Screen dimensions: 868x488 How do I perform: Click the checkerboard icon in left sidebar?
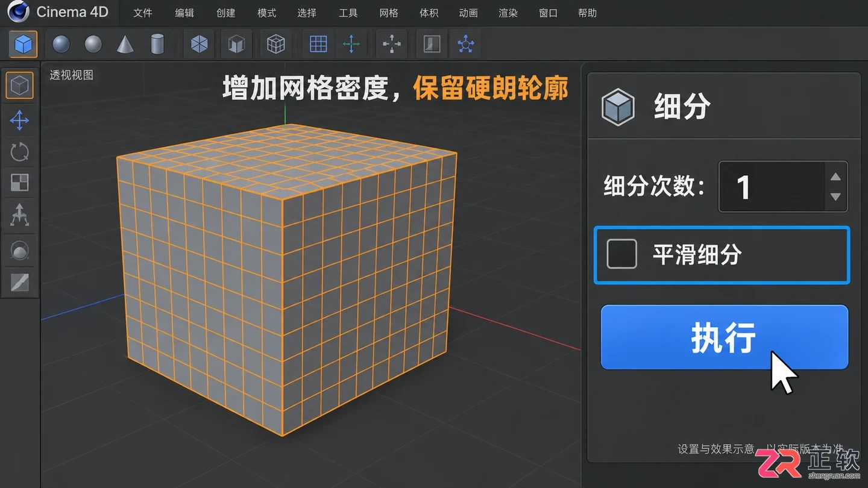pos(20,183)
